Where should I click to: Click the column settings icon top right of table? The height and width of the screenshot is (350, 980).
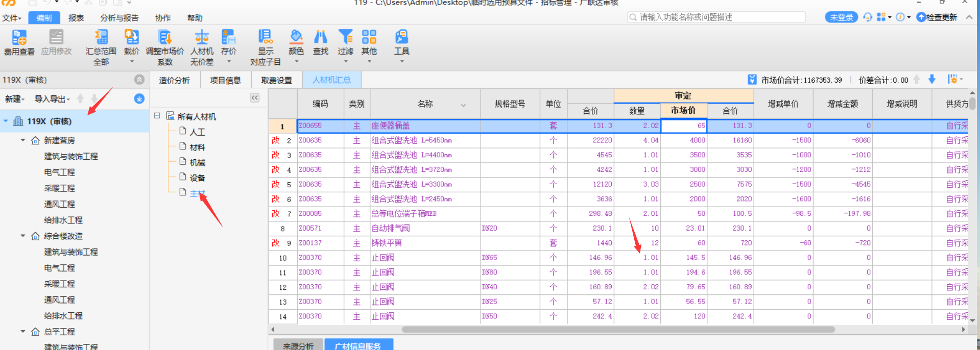(953, 79)
